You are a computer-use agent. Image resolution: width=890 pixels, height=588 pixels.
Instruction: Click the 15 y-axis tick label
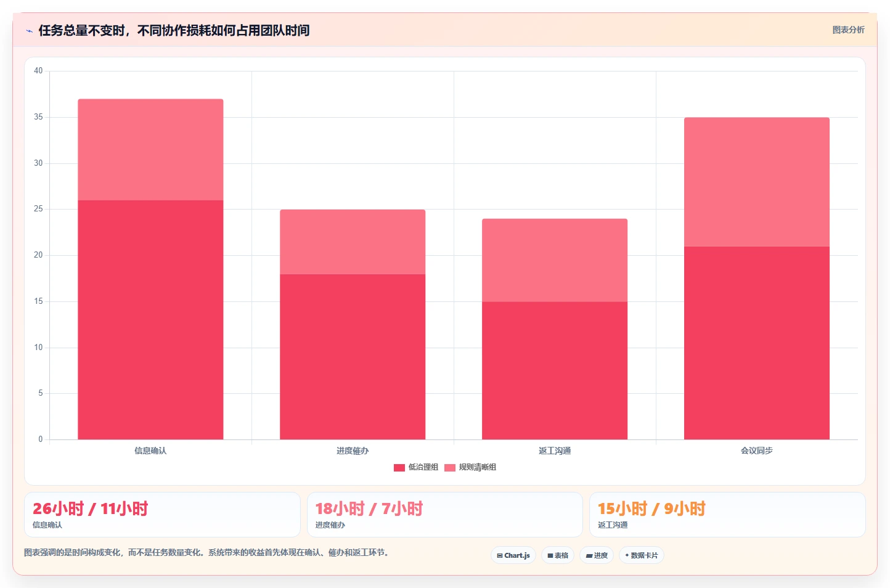38,301
